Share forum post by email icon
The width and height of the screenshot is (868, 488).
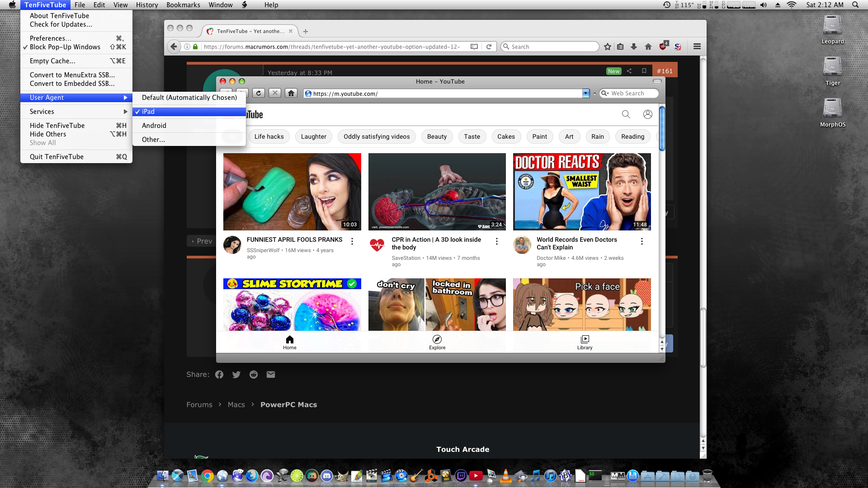click(271, 375)
